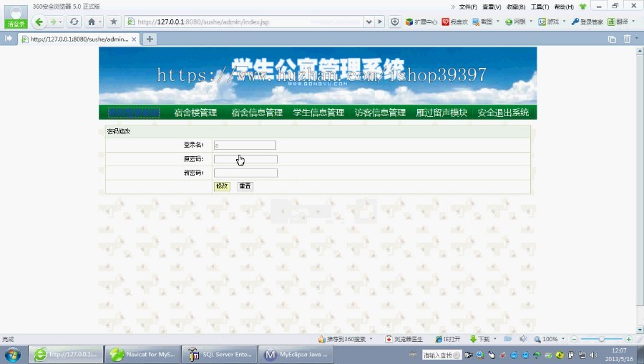Open 扩展中心 extension center

tap(421, 21)
